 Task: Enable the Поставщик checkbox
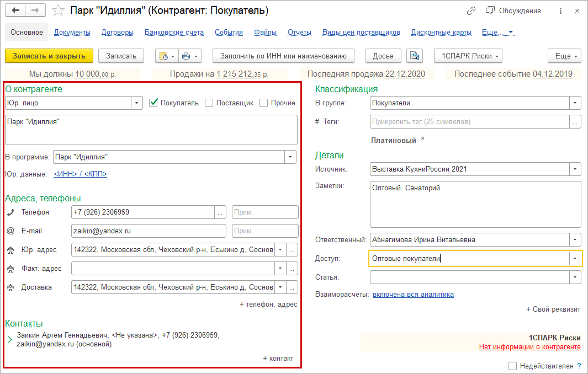pyautogui.click(x=209, y=103)
